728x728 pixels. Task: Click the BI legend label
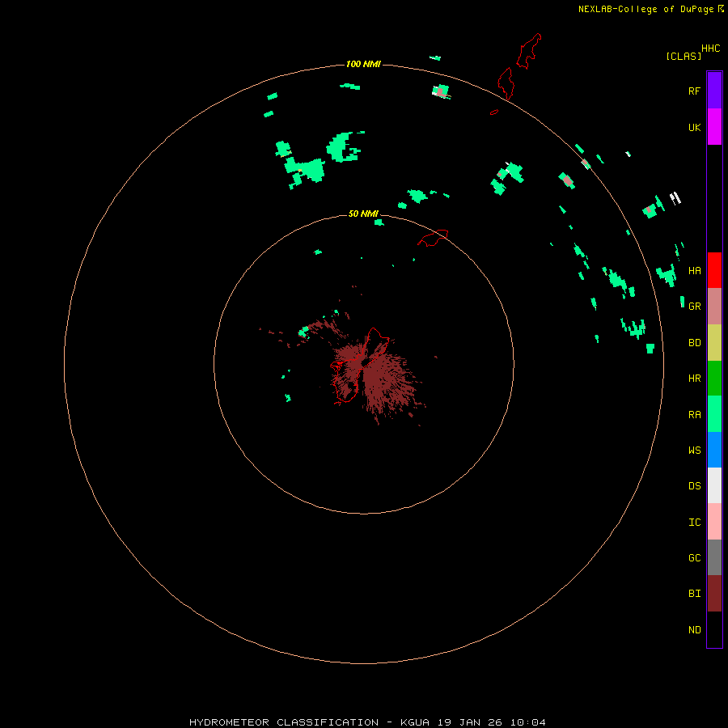click(x=694, y=594)
